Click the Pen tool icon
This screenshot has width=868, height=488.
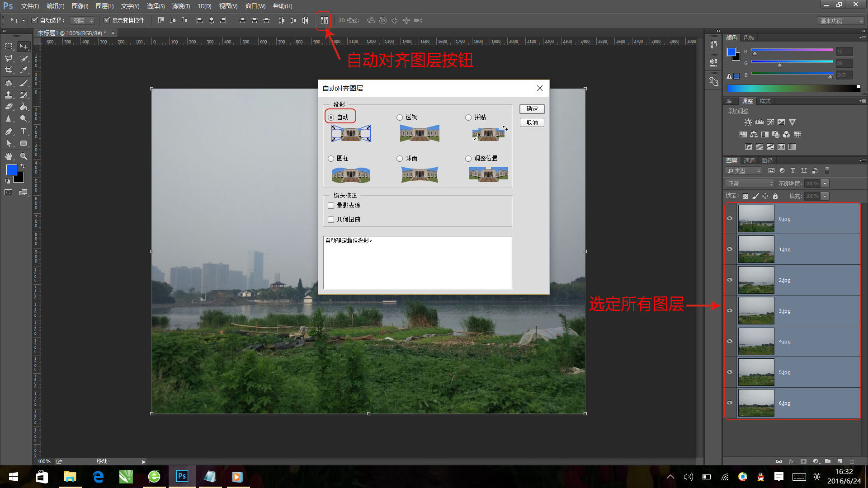point(9,131)
